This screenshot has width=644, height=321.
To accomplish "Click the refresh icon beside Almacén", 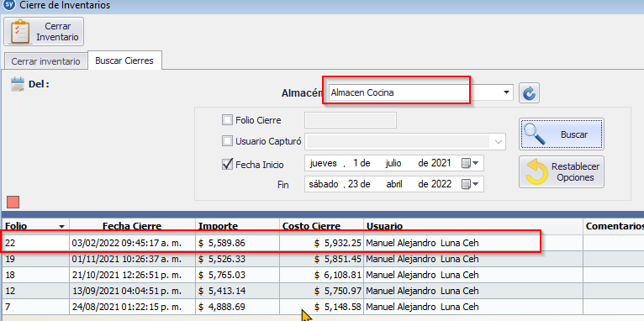I will coord(529,92).
